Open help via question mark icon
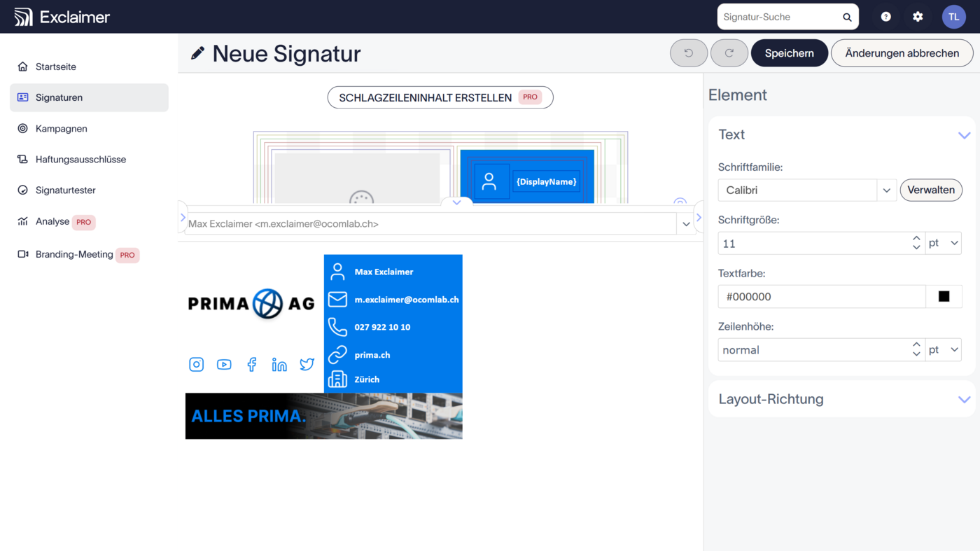This screenshot has width=980, height=551. point(885,17)
